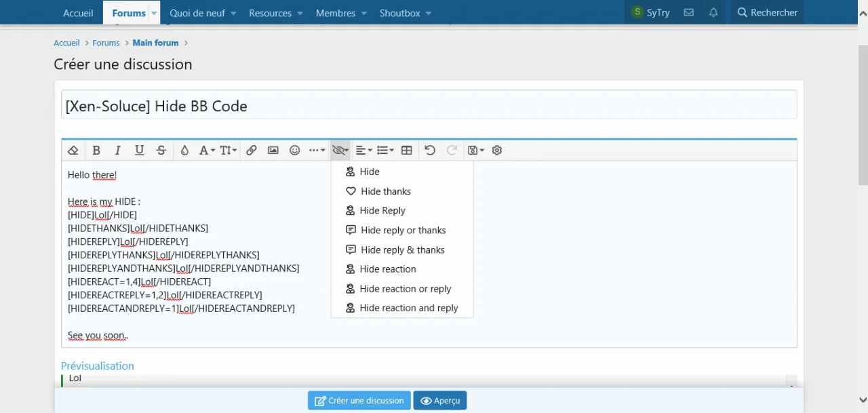Underline the selected text
This screenshot has height=413, width=868.
click(139, 150)
